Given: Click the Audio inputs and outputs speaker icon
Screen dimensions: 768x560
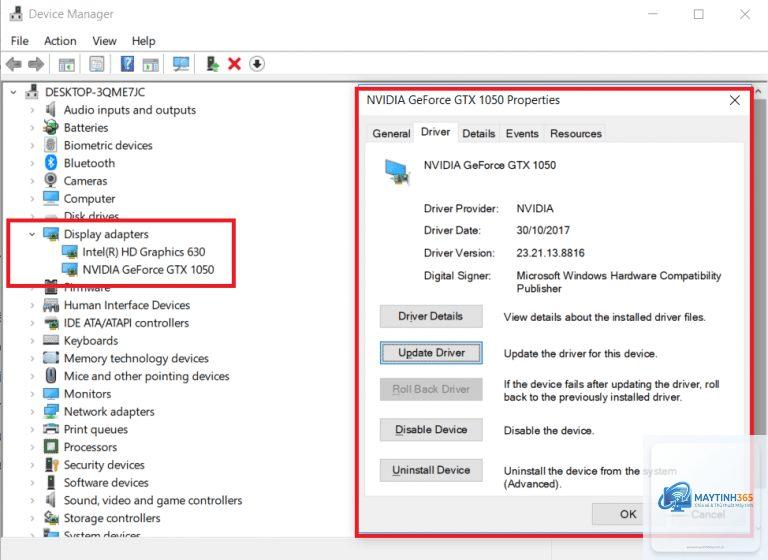Looking at the screenshot, I should pyautogui.click(x=50, y=109).
